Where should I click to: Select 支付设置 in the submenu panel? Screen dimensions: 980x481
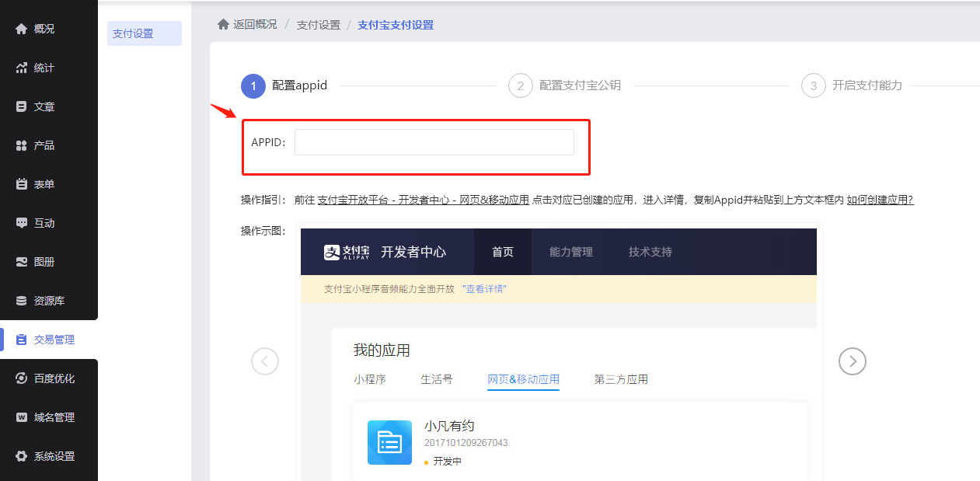(x=145, y=33)
